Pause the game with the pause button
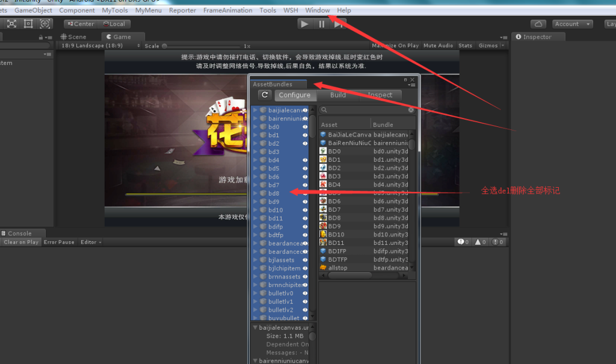 tap(322, 24)
